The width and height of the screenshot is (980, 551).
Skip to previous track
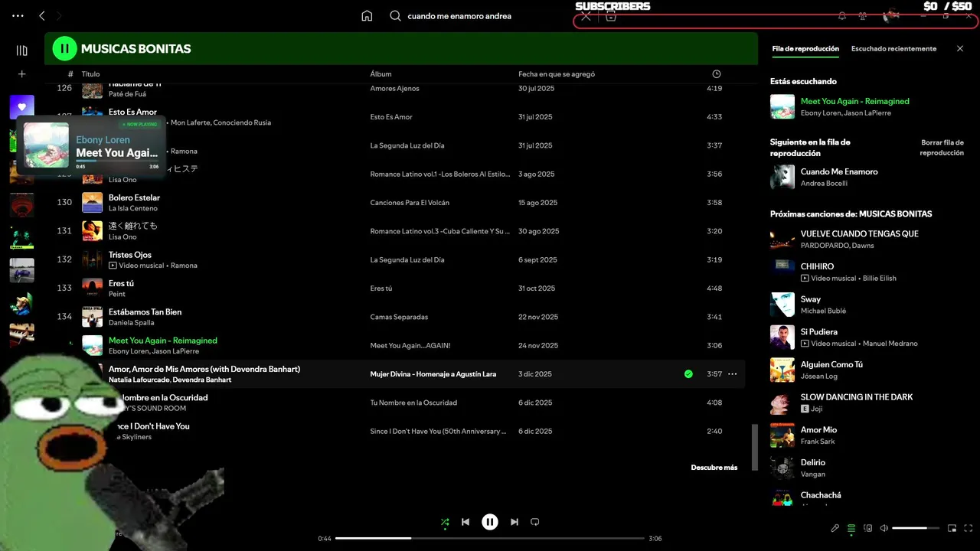pos(465,522)
